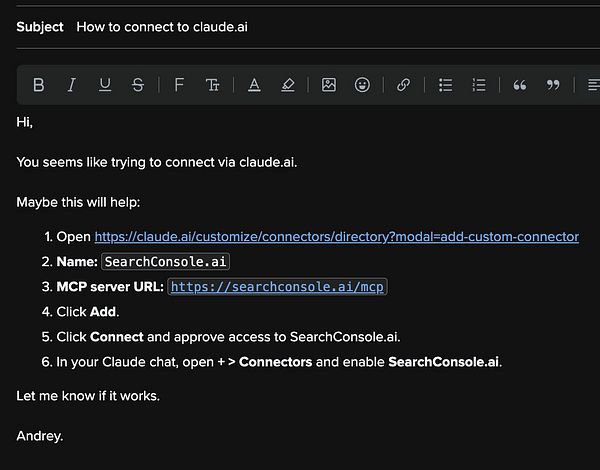
Task: Click the "Subject" label
Action: click(x=40, y=27)
